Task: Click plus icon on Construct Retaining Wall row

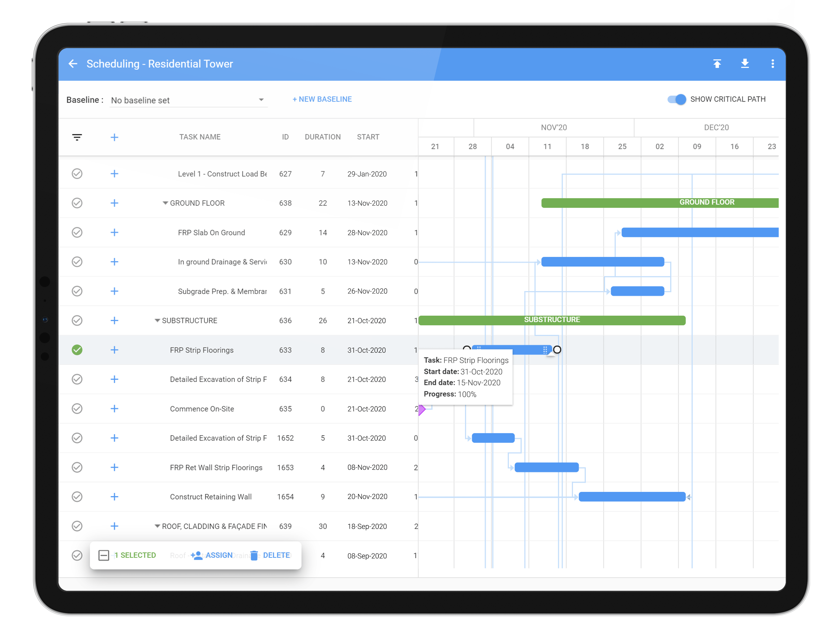Action: (x=114, y=497)
